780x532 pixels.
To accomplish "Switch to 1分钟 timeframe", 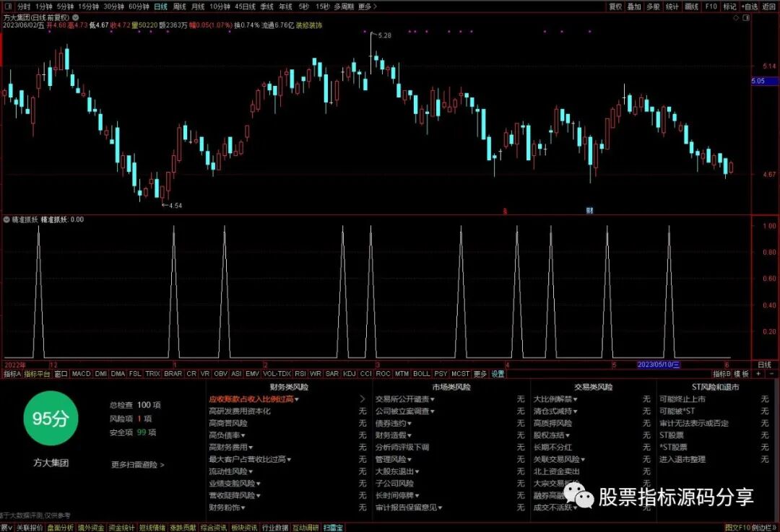I will click(x=44, y=6).
